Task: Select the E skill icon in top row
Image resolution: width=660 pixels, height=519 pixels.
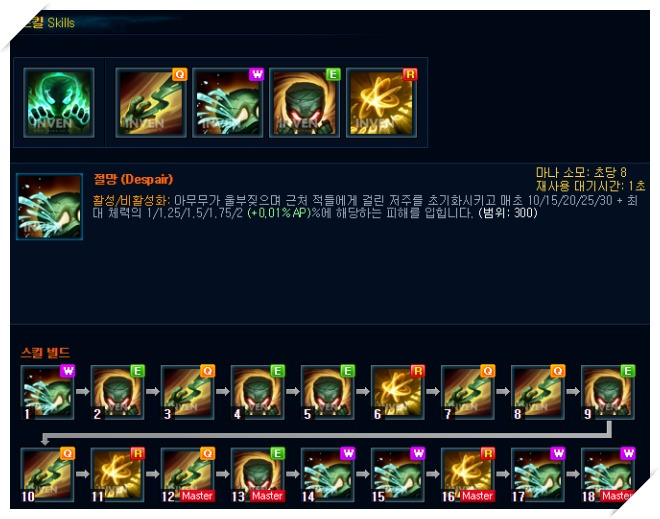Action: pyautogui.click(x=304, y=103)
